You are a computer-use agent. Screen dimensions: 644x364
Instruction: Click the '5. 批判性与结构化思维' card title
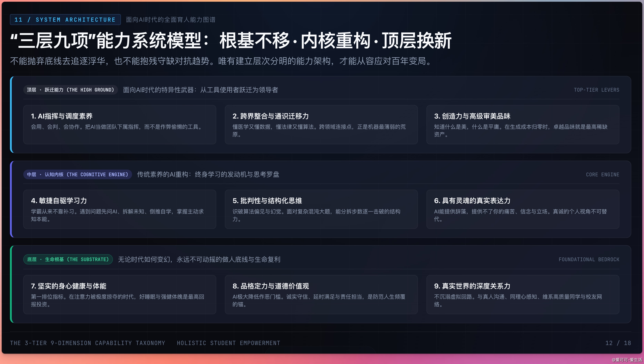267,201
